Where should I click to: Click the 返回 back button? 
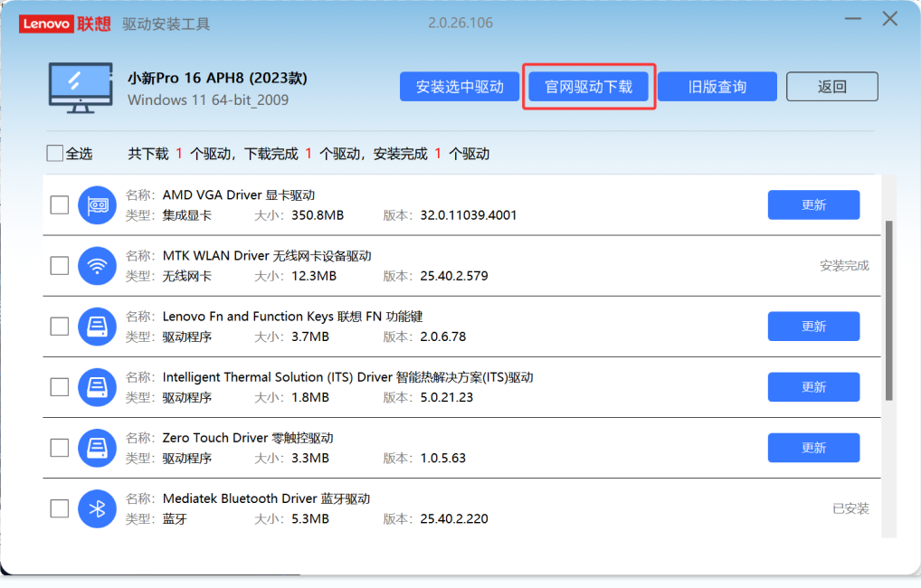832,87
